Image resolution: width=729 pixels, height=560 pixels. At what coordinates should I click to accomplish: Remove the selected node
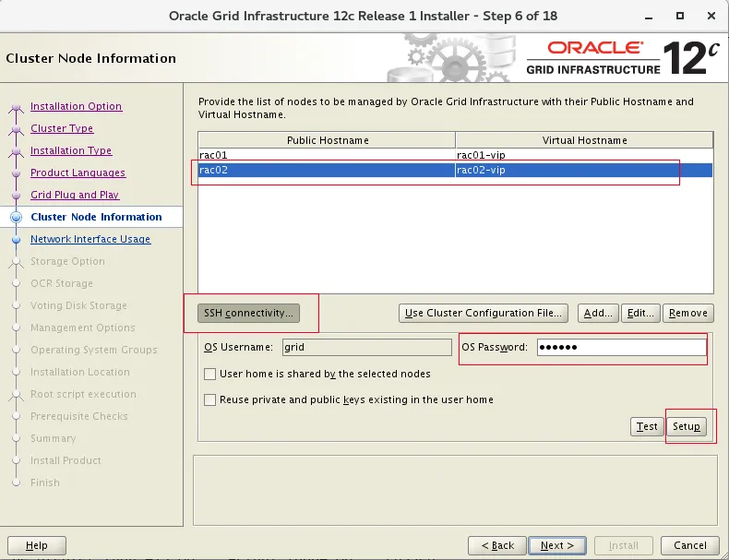(688, 314)
